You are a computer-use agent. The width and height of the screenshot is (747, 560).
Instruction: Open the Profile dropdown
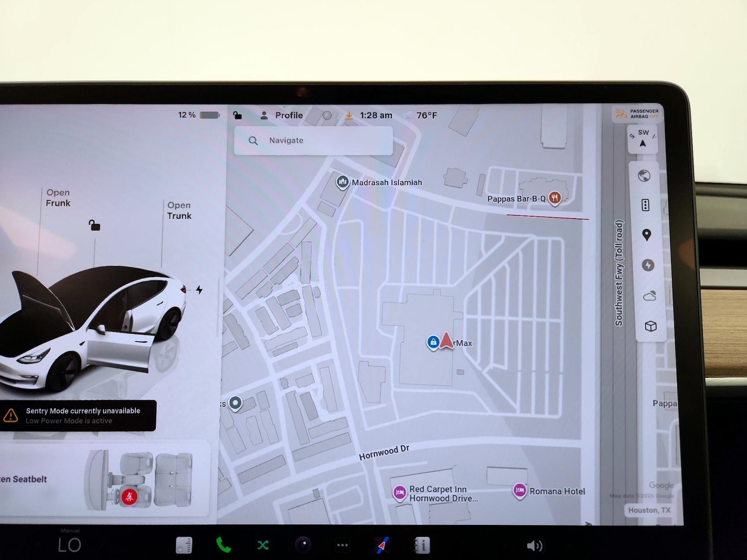pyautogui.click(x=282, y=115)
